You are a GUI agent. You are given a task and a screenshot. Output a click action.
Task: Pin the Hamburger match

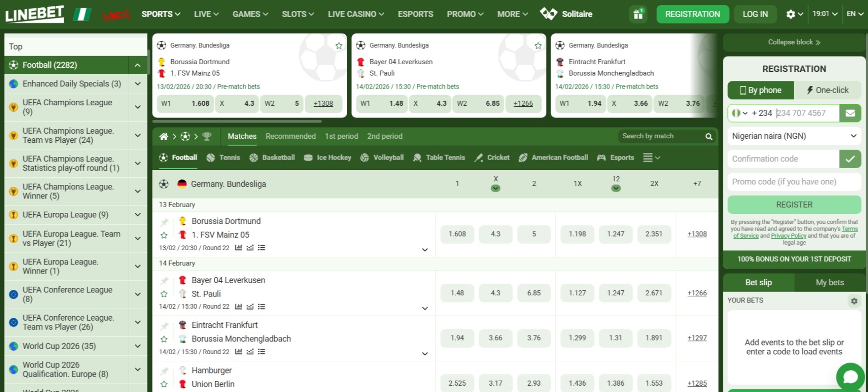[164, 371]
